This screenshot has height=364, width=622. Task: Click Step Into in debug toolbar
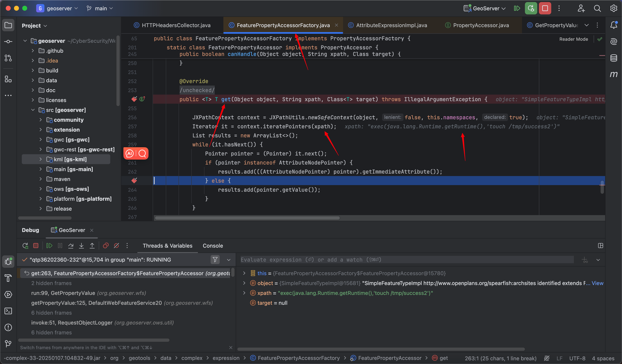[81, 246]
